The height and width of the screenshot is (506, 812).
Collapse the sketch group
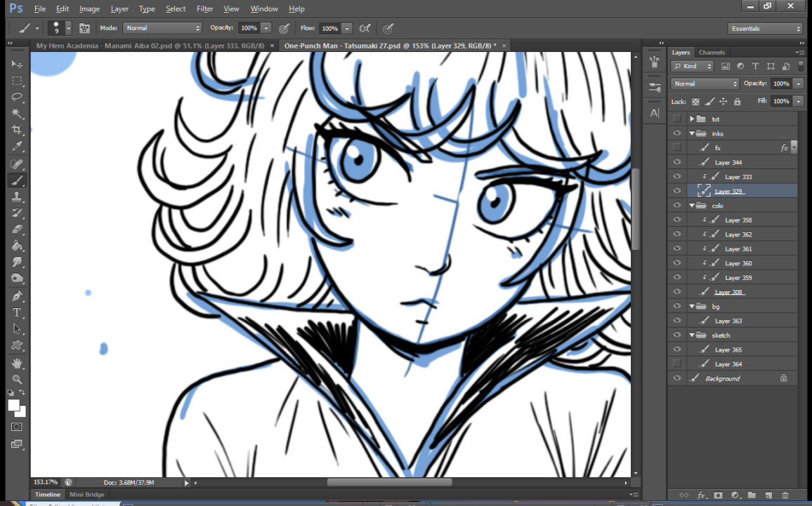coord(691,335)
